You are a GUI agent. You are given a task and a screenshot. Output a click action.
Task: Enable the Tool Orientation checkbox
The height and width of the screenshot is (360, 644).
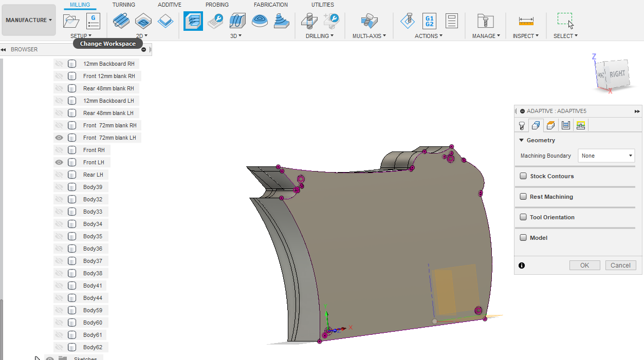pos(523,217)
